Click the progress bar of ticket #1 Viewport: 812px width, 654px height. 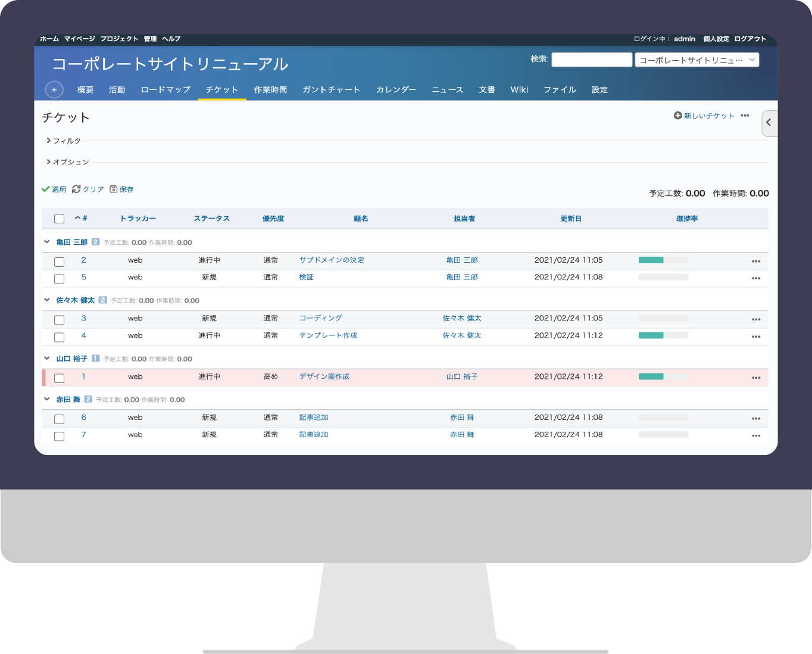663,376
